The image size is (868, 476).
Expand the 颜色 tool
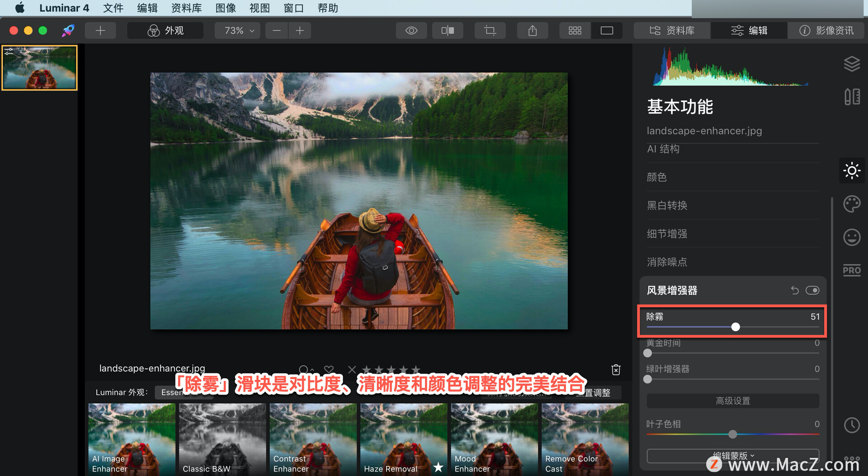pyautogui.click(x=733, y=177)
